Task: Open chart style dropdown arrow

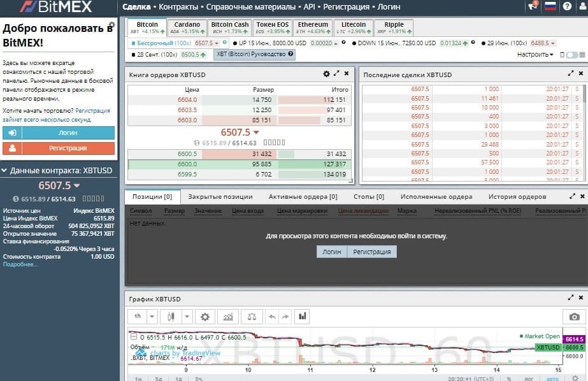Action: click(187, 317)
